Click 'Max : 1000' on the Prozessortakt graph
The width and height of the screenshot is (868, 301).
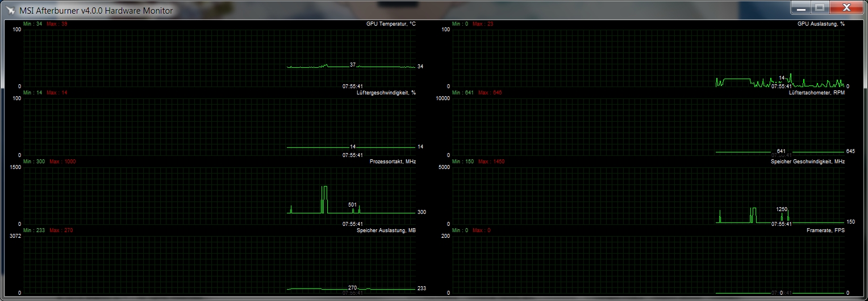tap(62, 162)
